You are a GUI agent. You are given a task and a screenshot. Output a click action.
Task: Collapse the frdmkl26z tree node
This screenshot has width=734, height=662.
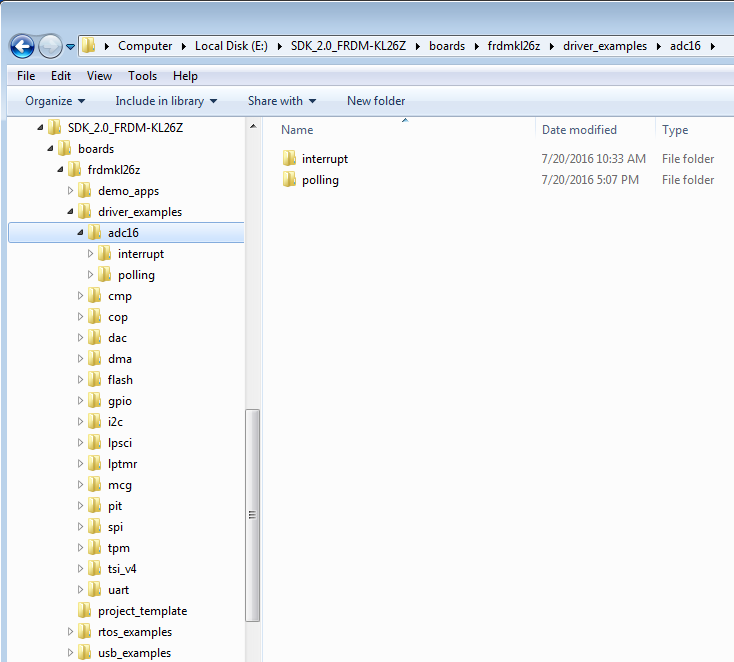coord(60,169)
